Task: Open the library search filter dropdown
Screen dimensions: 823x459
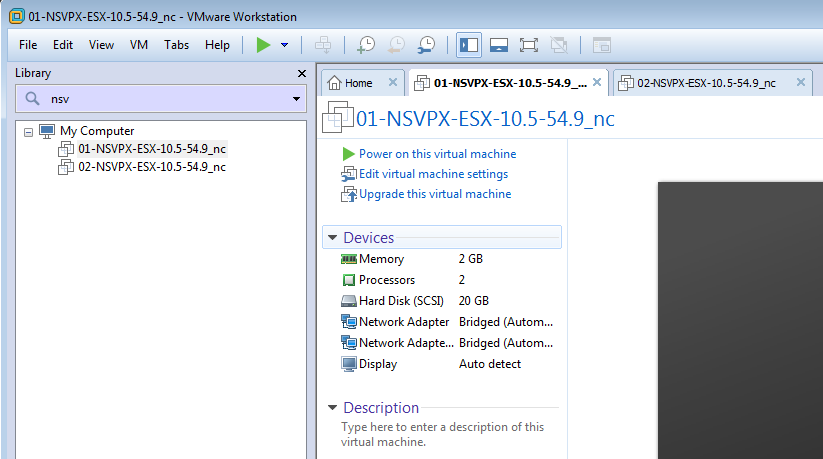Action: pos(296,99)
